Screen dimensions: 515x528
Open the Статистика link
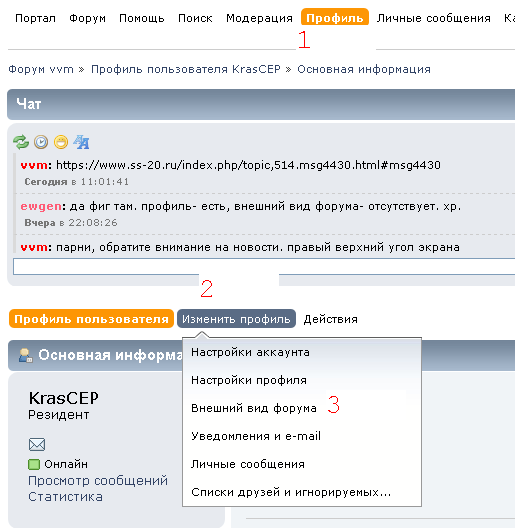coord(65,497)
